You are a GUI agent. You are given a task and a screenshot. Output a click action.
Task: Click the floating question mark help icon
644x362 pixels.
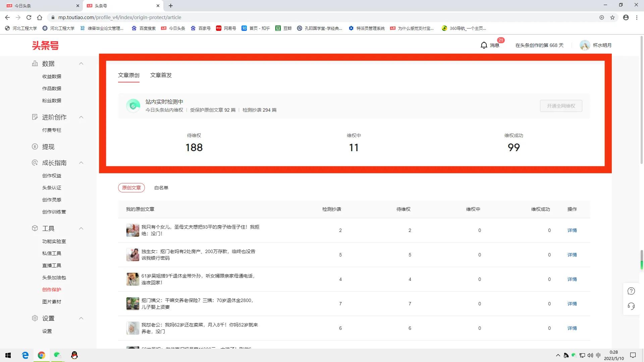631,291
